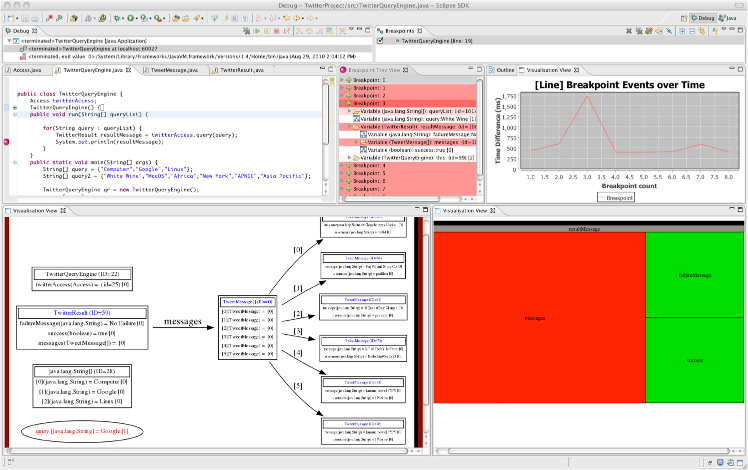This screenshot has width=748, height=470.
Task: Click Disconnect icon in Debug view toolbar
Action: [286, 31]
